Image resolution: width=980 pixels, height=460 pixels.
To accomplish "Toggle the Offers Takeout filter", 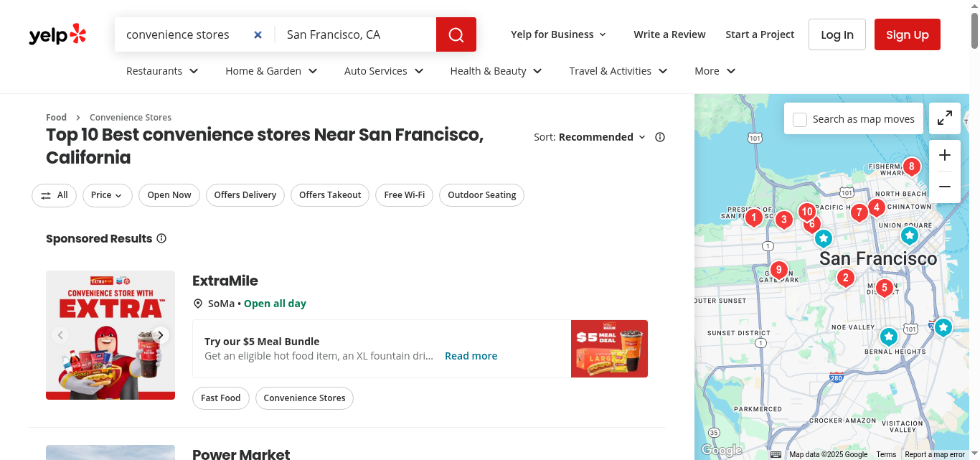I will [x=330, y=195].
